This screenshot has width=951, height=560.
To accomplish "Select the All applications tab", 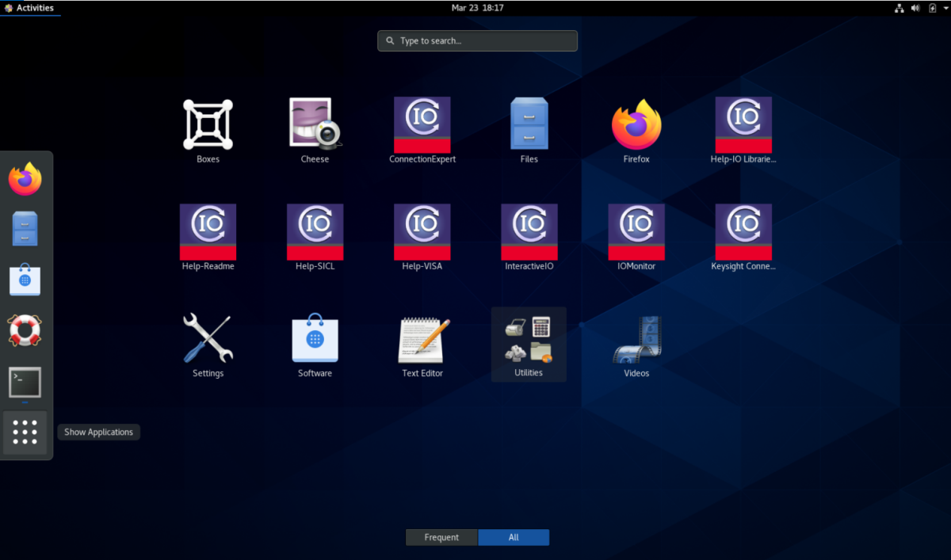I will (514, 537).
